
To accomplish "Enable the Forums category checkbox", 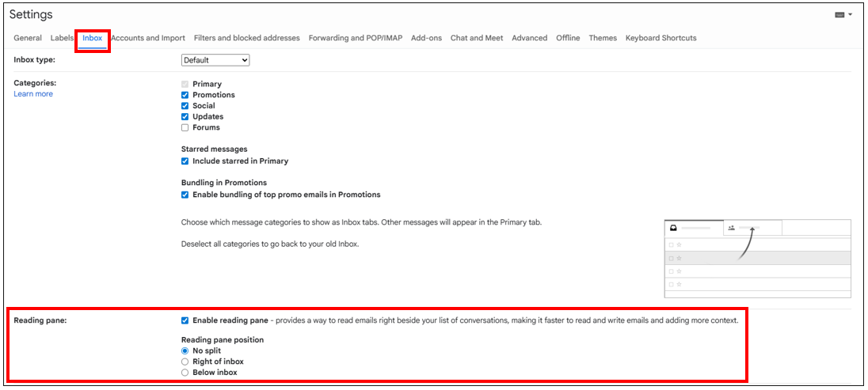I will tap(185, 127).
